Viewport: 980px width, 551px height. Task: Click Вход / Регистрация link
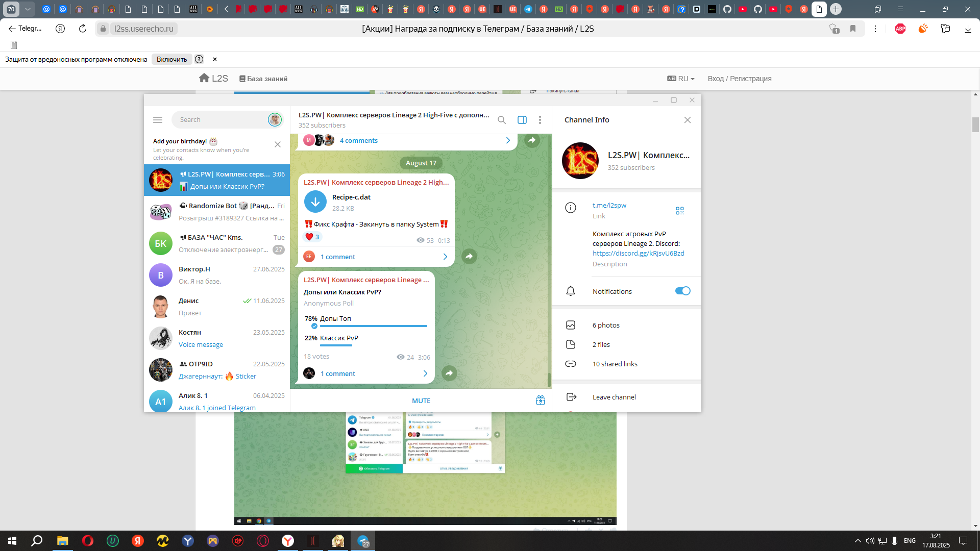[x=739, y=79]
